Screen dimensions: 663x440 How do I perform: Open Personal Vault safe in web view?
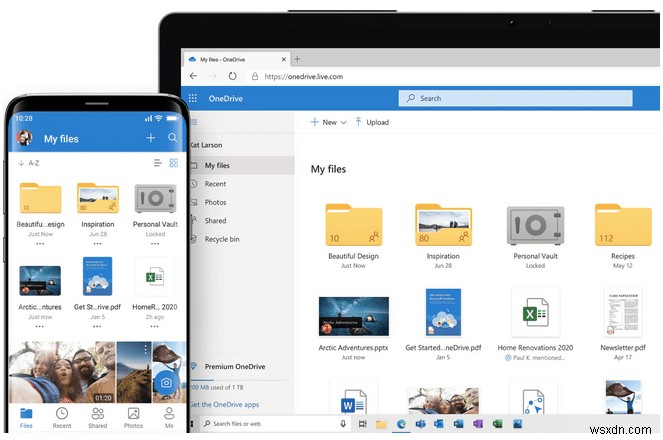pos(535,226)
